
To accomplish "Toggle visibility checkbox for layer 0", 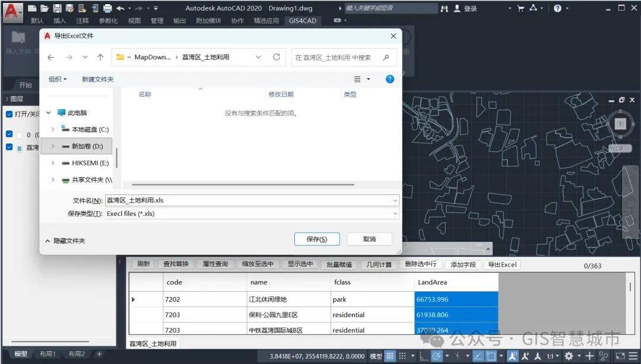I will coord(9,135).
